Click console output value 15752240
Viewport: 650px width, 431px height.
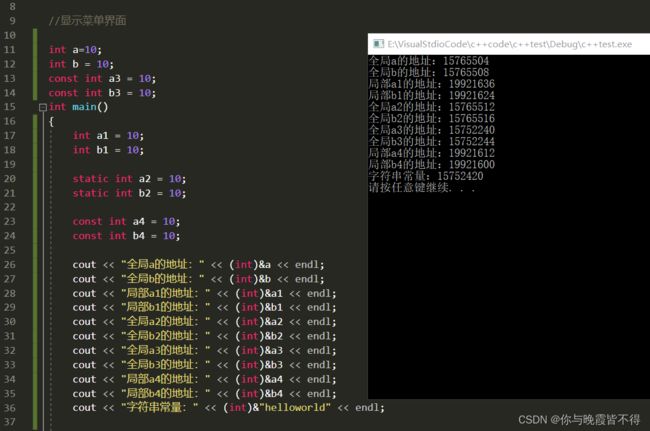tap(472, 130)
